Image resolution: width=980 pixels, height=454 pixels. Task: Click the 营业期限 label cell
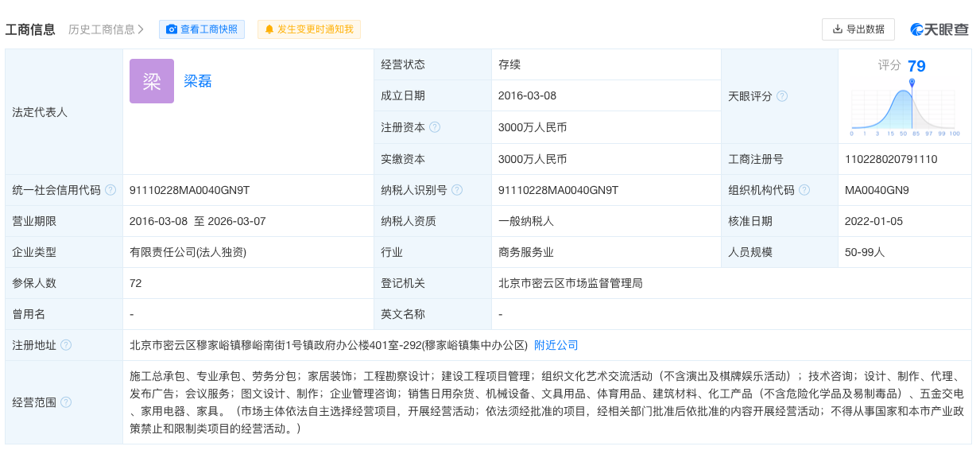64,221
